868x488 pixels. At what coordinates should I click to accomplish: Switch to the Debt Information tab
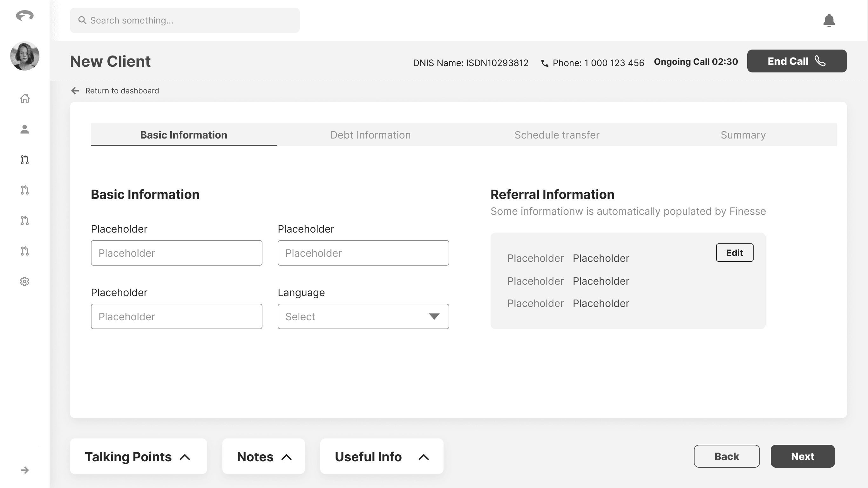click(x=370, y=135)
